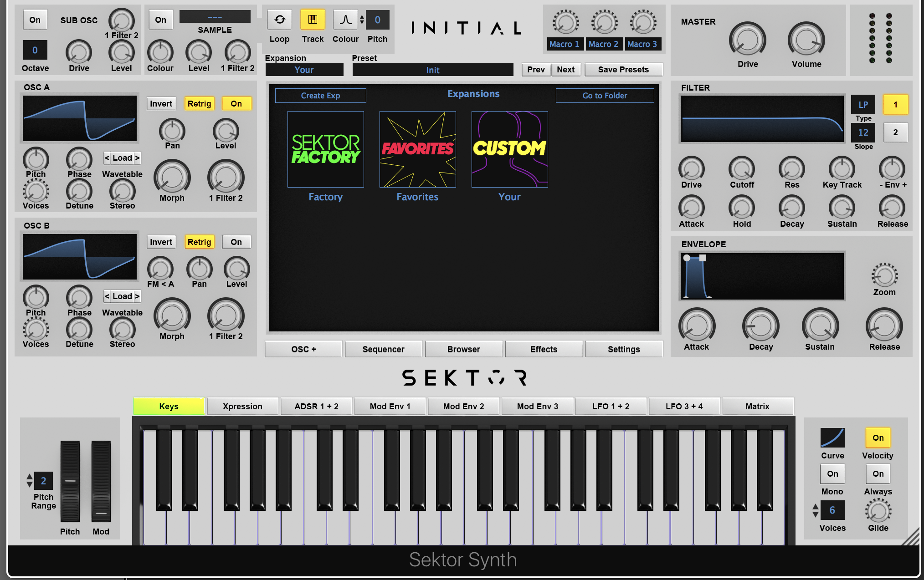Open the Effects page

(x=544, y=349)
